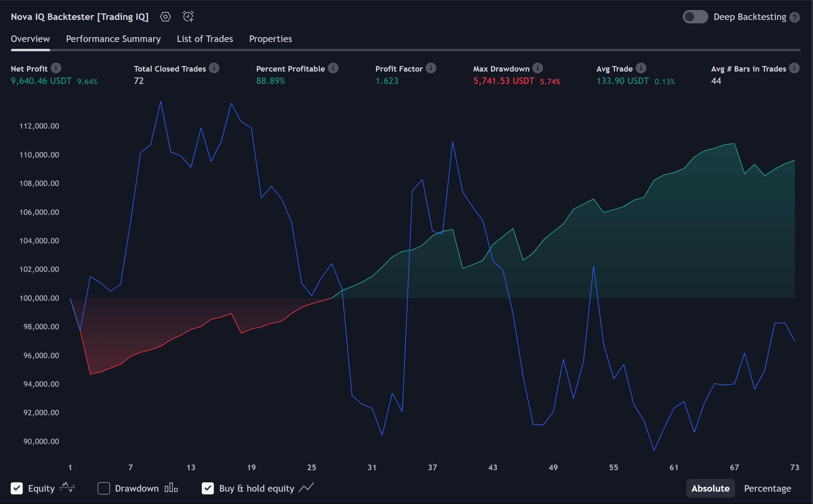Image resolution: width=813 pixels, height=504 pixels.
Task: Click the Percent Profitable value 88.89%
Action: click(x=271, y=81)
